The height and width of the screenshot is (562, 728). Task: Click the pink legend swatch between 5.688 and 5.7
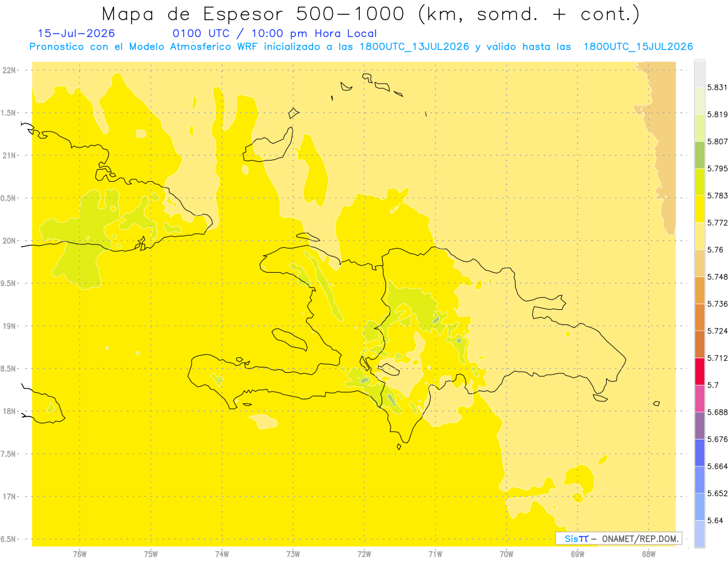point(699,398)
